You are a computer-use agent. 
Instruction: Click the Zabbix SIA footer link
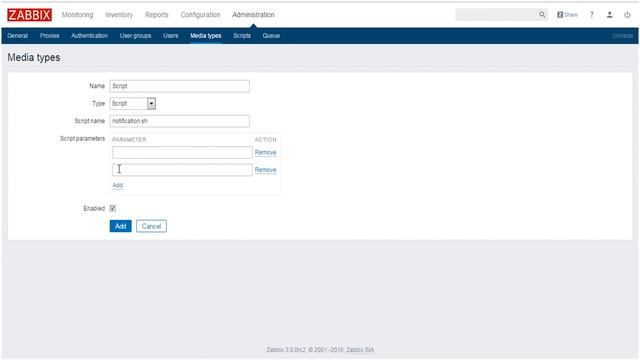360,350
